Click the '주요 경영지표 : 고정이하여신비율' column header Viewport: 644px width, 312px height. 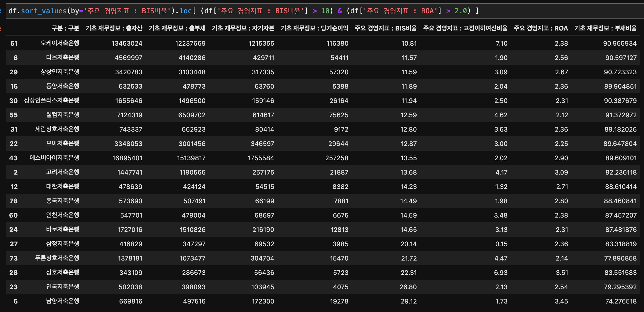click(465, 28)
